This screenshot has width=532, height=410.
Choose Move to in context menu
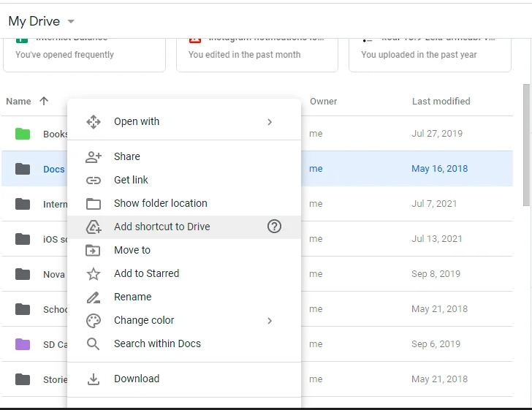pos(184,250)
